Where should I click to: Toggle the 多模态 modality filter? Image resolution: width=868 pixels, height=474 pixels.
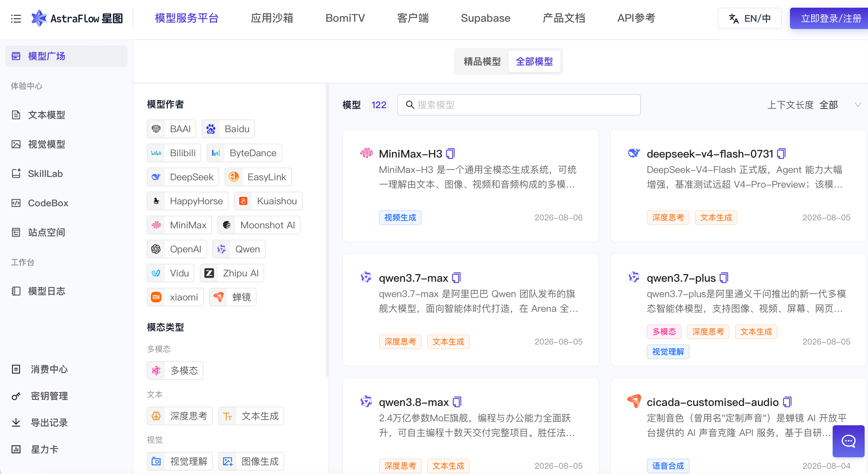pos(175,371)
